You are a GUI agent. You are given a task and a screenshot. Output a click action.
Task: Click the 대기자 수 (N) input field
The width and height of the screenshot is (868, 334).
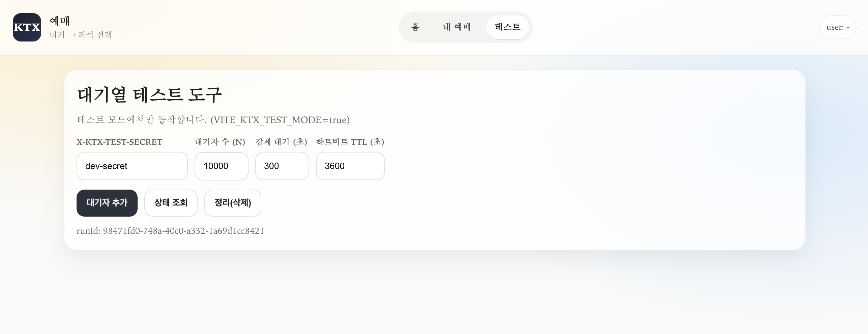[221, 166]
